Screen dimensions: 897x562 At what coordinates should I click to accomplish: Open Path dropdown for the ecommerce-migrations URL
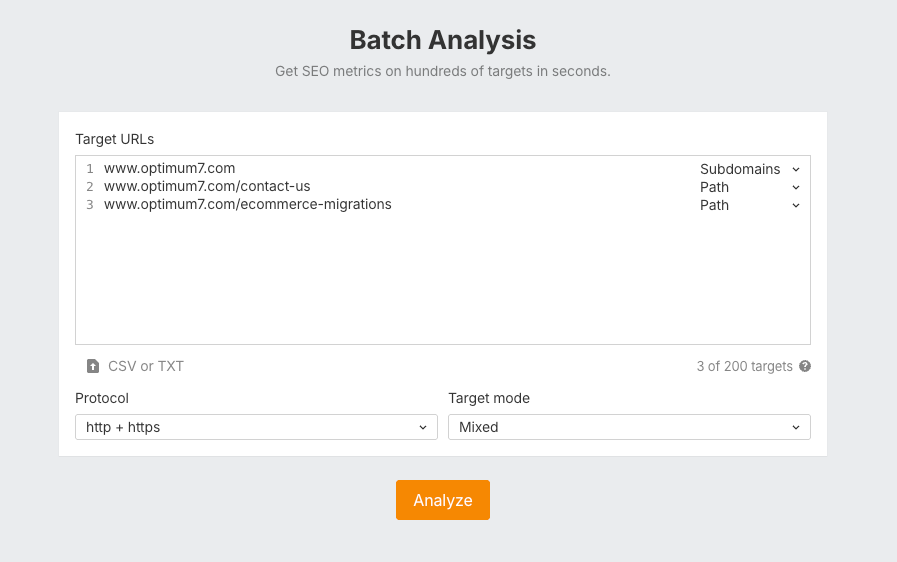(750, 205)
